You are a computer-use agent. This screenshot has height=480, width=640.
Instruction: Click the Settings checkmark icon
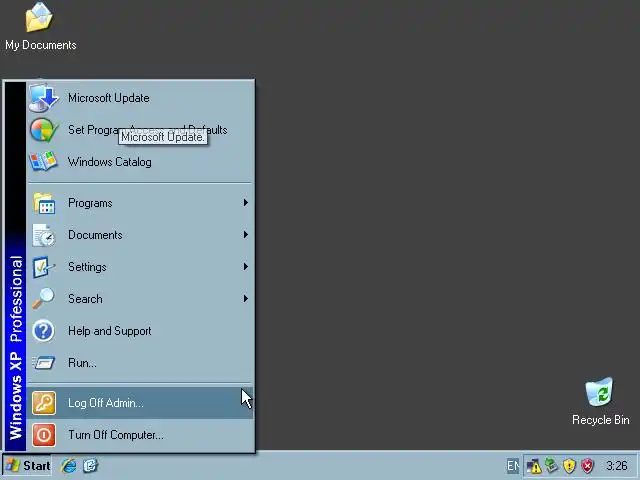43,267
